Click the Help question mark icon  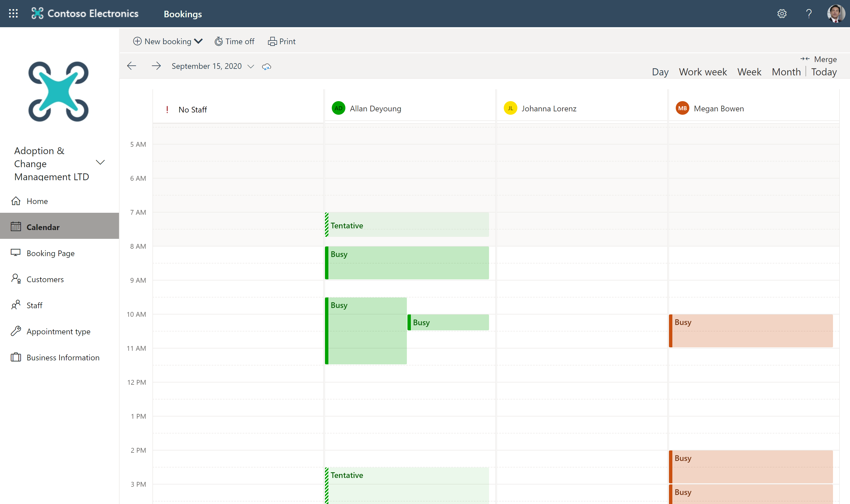[809, 14]
